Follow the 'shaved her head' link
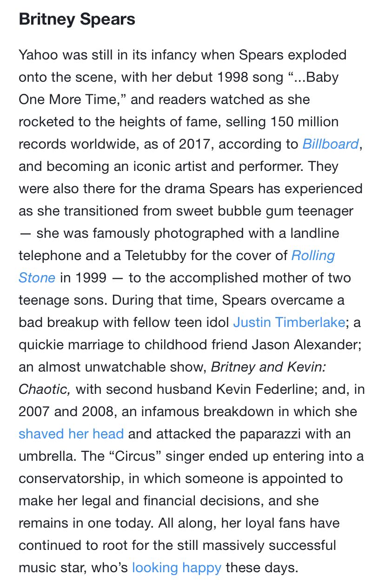 71,434
